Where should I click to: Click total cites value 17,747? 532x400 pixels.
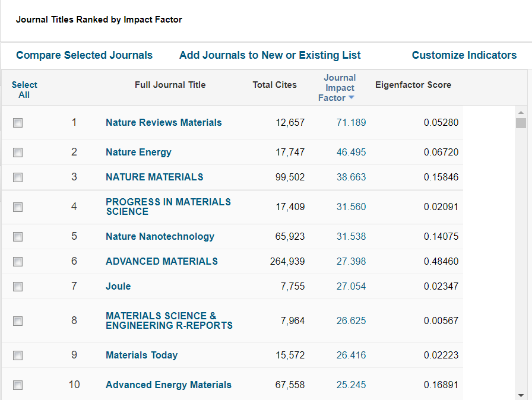[x=290, y=152]
